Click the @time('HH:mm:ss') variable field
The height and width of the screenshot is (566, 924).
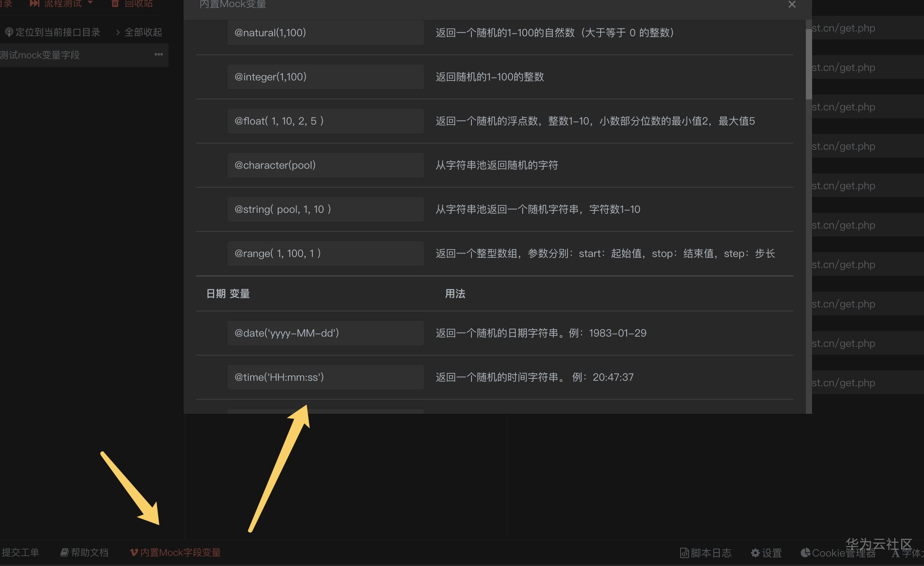click(325, 377)
